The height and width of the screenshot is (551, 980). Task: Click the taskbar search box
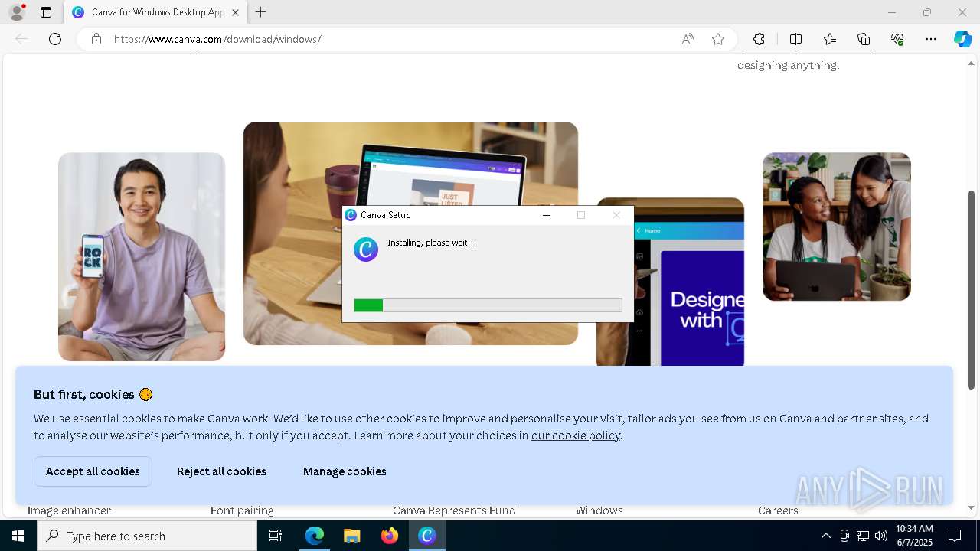[147, 536]
